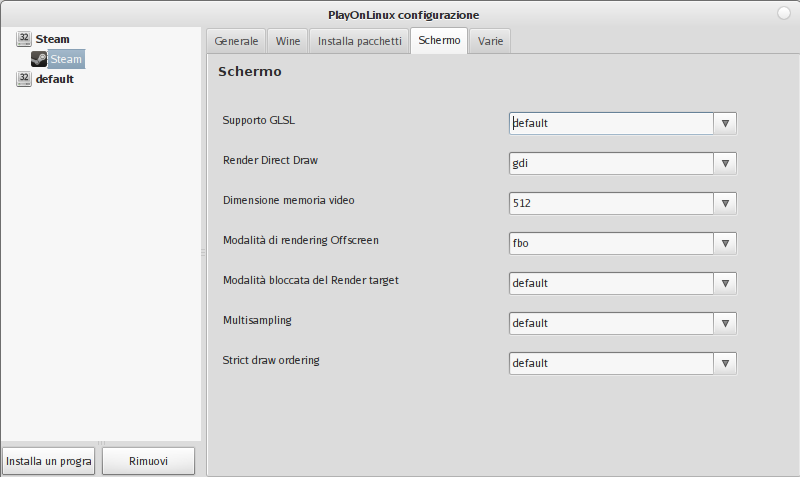The height and width of the screenshot is (477, 800).
Task: Select the default virtual drive
Action: point(55,79)
